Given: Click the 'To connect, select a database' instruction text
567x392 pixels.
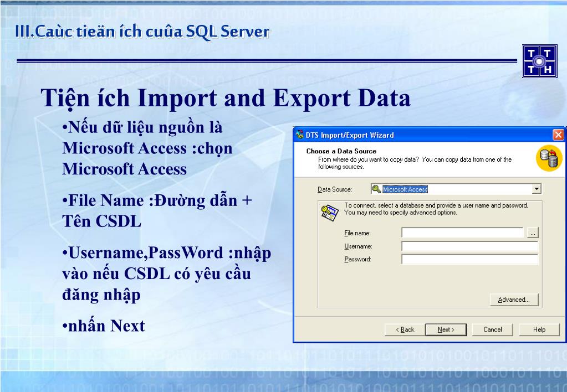Looking at the screenshot, I should coord(436,209).
